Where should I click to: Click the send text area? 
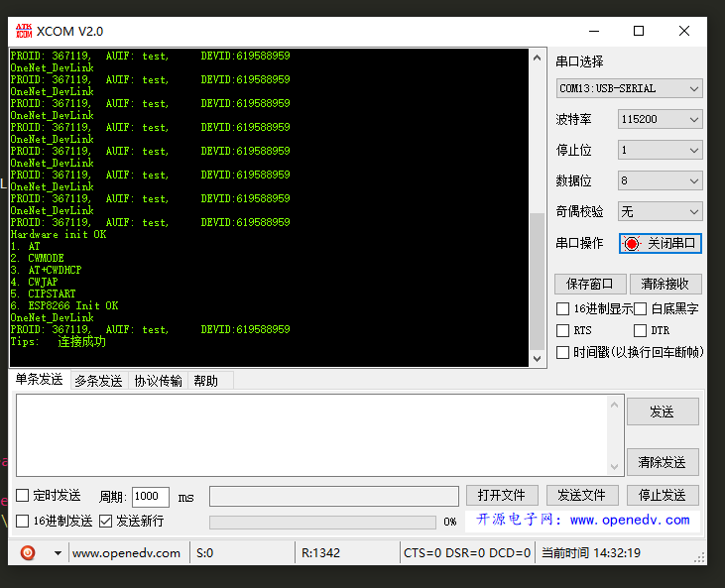tap(312, 435)
